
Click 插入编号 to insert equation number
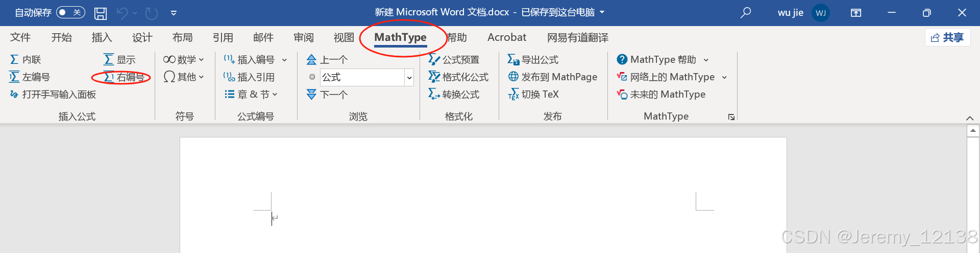coord(249,60)
